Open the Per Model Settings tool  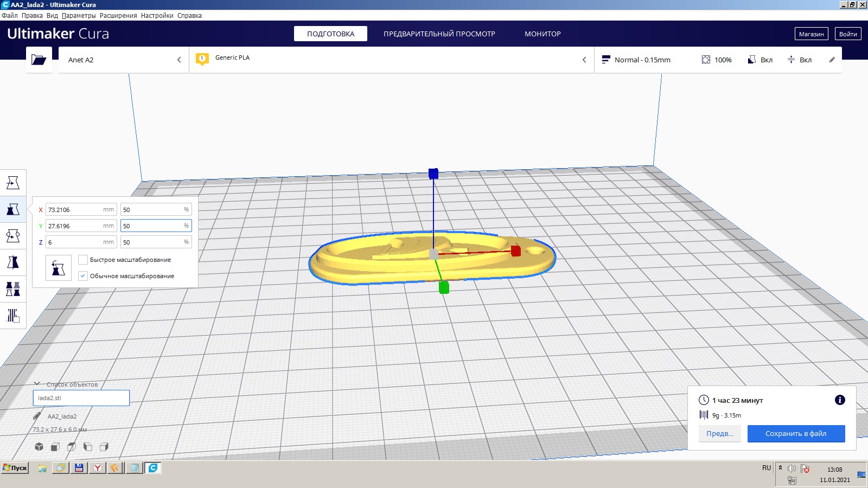point(13,289)
